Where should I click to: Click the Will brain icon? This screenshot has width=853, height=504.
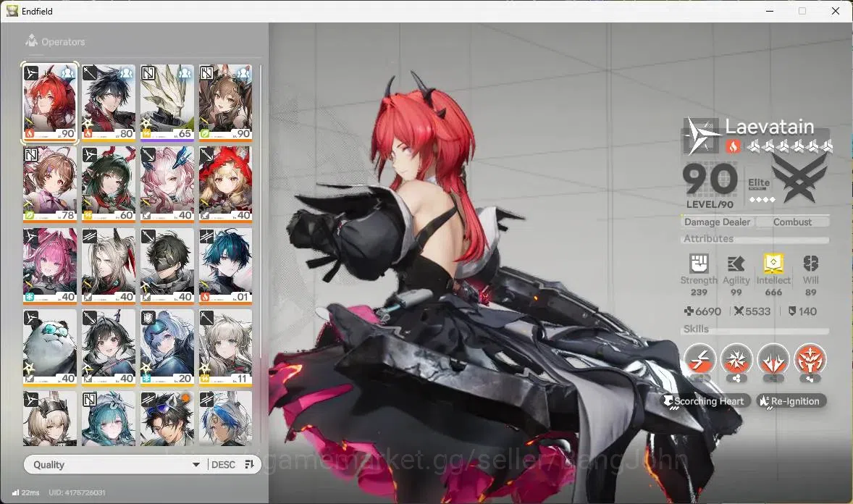(810, 264)
